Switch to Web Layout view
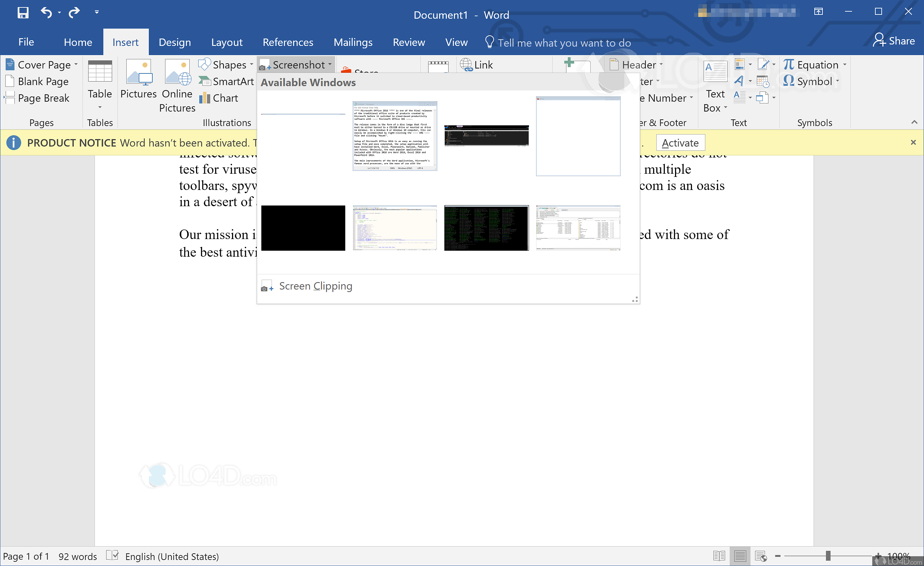The image size is (924, 566). pos(761,556)
